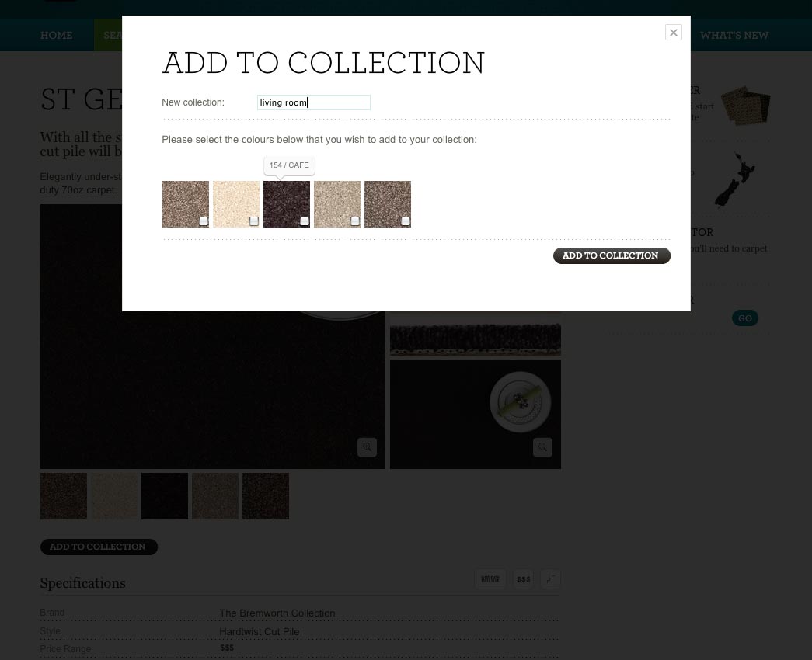Select the fifth taupe colour swatch in dialog

[x=388, y=204]
